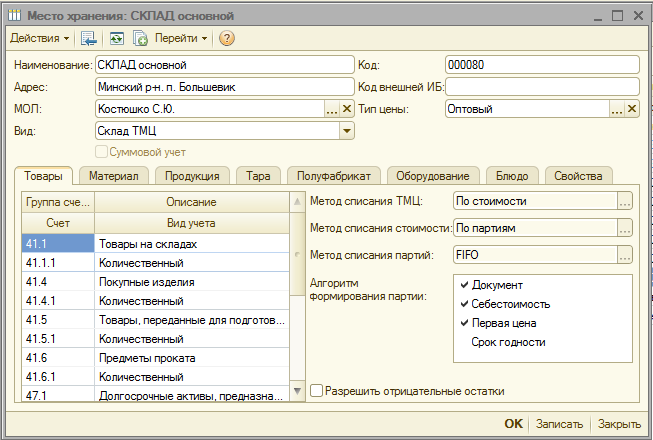Open selection for МОЛ via ellipsis button
The width and height of the screenshot is (653, 440).
[x=332, y=109]
